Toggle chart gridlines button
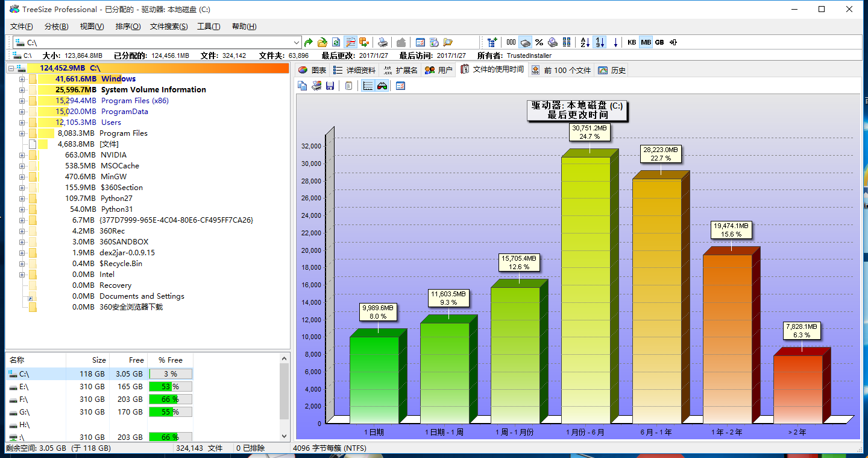This screenshot has width=868, height=458. tap(368, 86)
